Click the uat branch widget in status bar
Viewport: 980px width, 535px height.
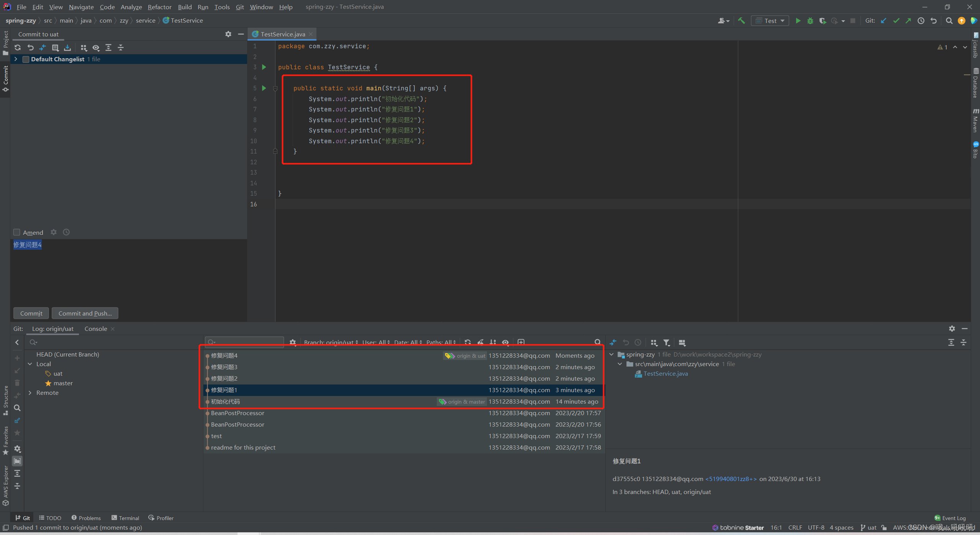(x=869, y=527)
